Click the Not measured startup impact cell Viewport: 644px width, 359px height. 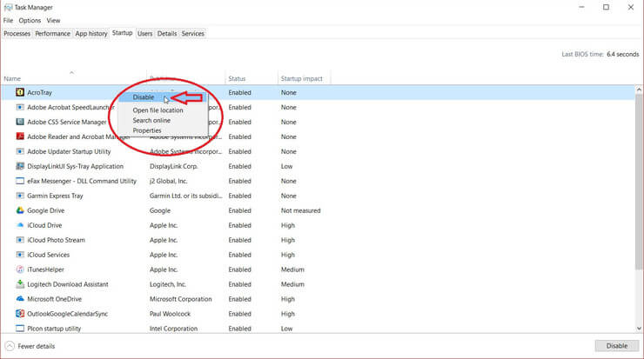click(x=300, y=210)
